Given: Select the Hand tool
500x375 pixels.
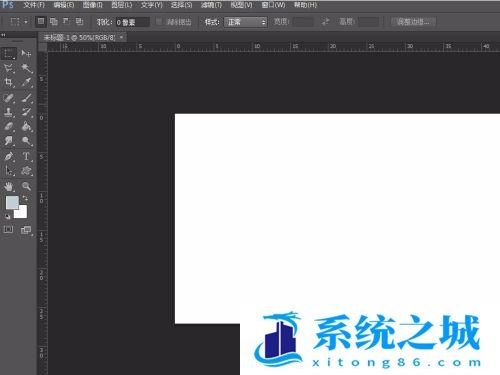Looking at the screenshot, I should [x=9, y=186].
